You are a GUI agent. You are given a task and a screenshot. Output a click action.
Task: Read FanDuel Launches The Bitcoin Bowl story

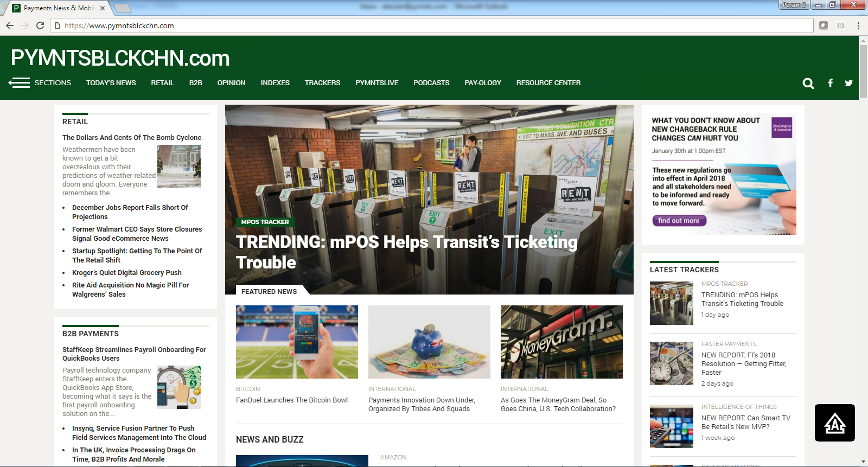click(292, 400)
